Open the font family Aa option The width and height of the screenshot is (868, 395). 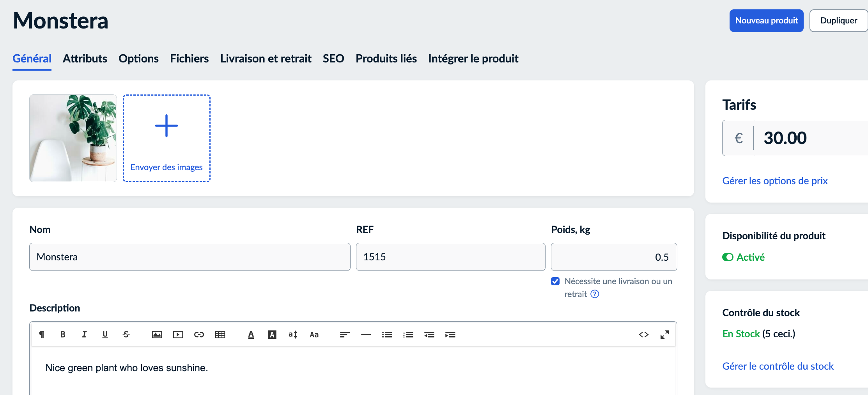click(x=314, y=335)
